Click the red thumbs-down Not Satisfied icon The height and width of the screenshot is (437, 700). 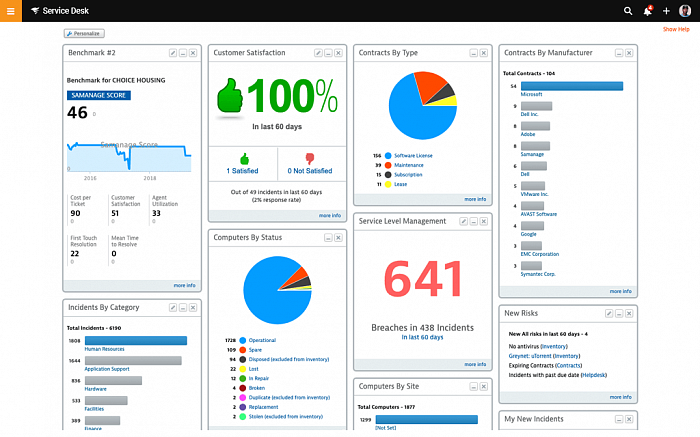[x=309, y=157]
